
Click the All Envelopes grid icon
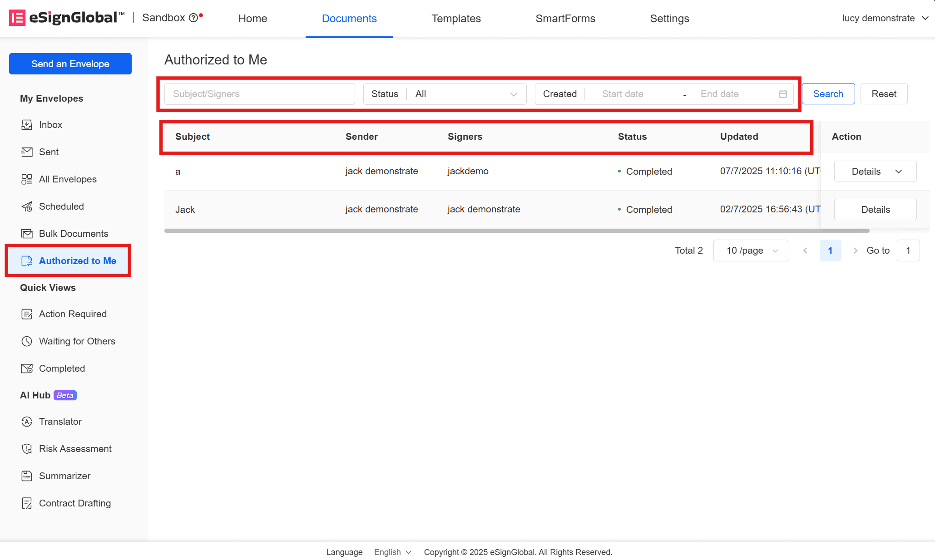click(x=27, y=179)
